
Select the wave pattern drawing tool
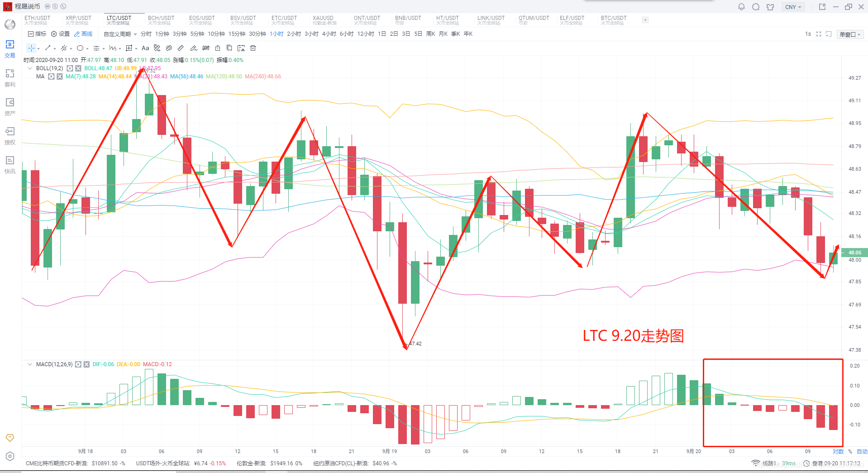pyautogui.click(x=113, y=48)
